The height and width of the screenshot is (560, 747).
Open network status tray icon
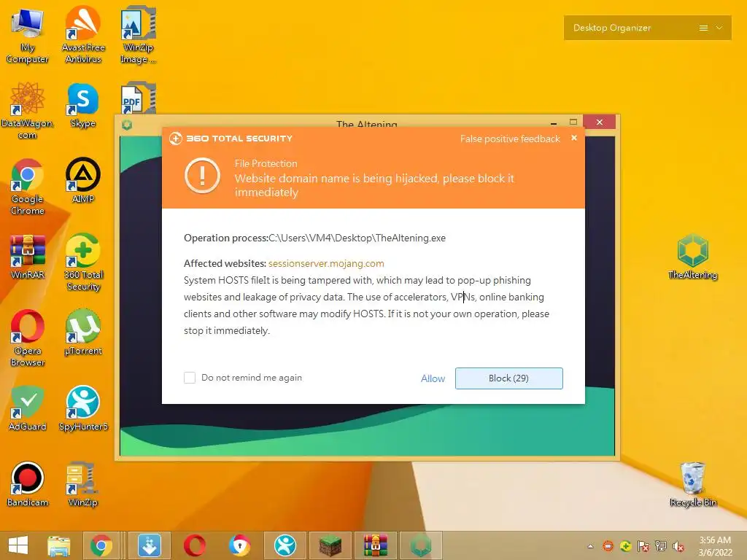tap(661, 546)
